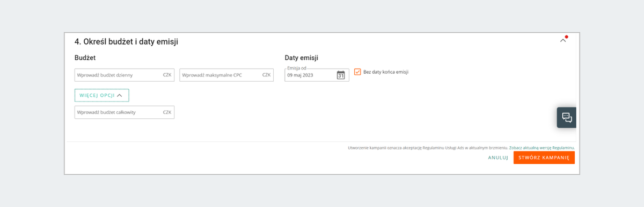The width and height of the screenshot is (644, 207).
Task: Collapse section 4 using the chevron arrow
Action: click(x=563, y=40)
